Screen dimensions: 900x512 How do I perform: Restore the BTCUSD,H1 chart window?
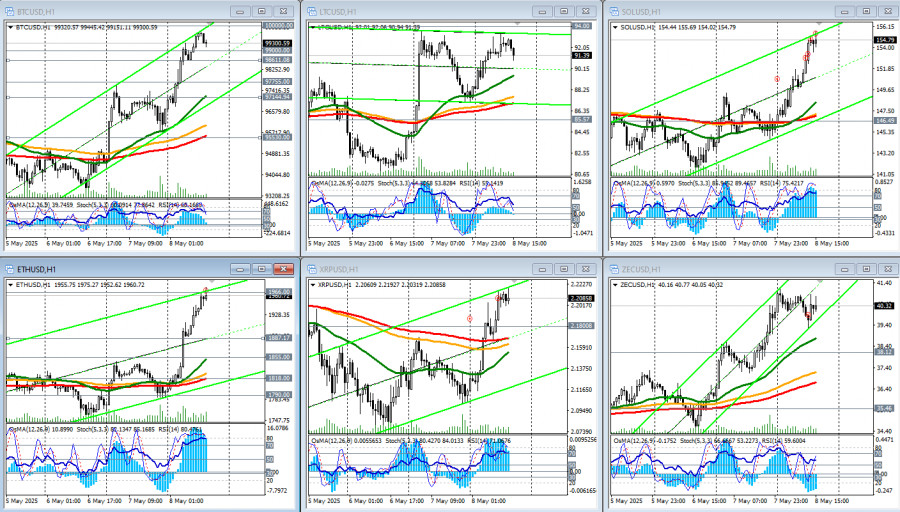click(x=262, y=11)
